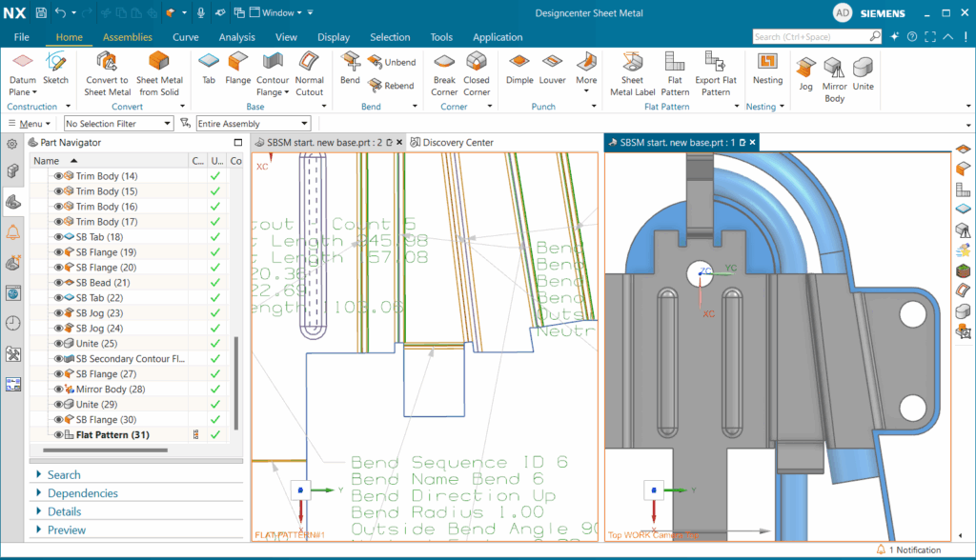The width and height of the screenshot is (976, 560).
Task: Toggle visibility of Flat Pattern (31)
Action: pos(58,435)
